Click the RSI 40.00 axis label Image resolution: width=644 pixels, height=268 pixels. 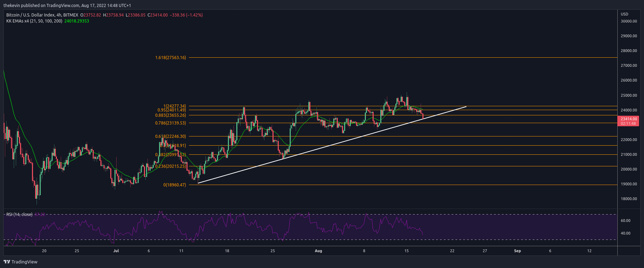(x=625, y=233)
